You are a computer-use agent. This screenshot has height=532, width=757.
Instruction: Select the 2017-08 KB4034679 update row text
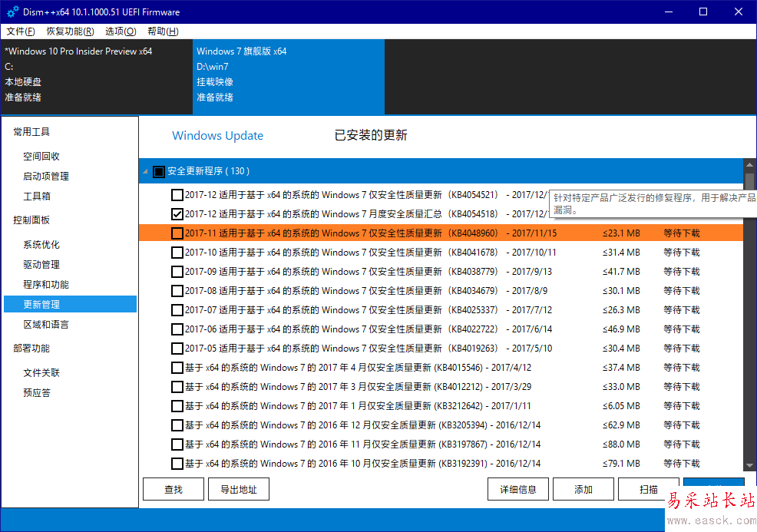point(366,291)
